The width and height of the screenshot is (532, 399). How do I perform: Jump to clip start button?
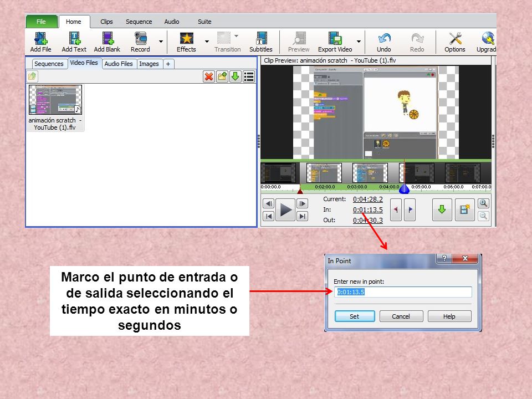point(269,216)
